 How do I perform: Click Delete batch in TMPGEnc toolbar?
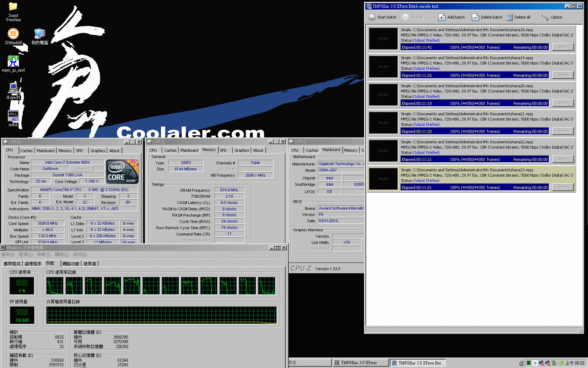pyautogui.click(x=487, y=17)
